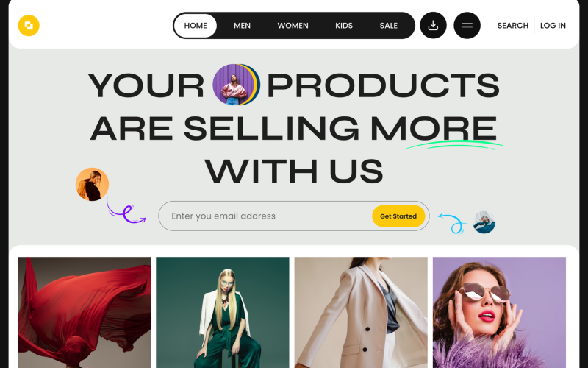Click the orange circular avatar of woman

(x=93, y=185)
